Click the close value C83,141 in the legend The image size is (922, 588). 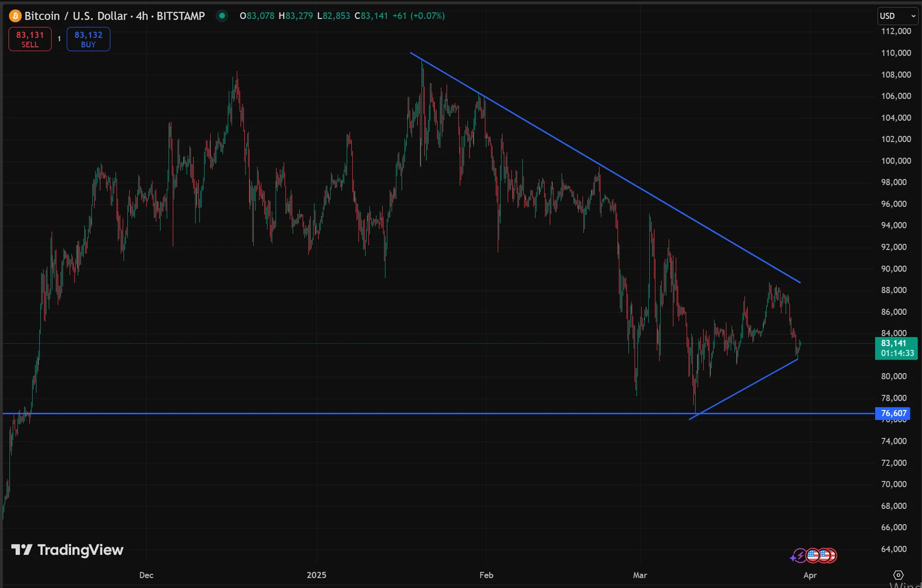[371, 16]
